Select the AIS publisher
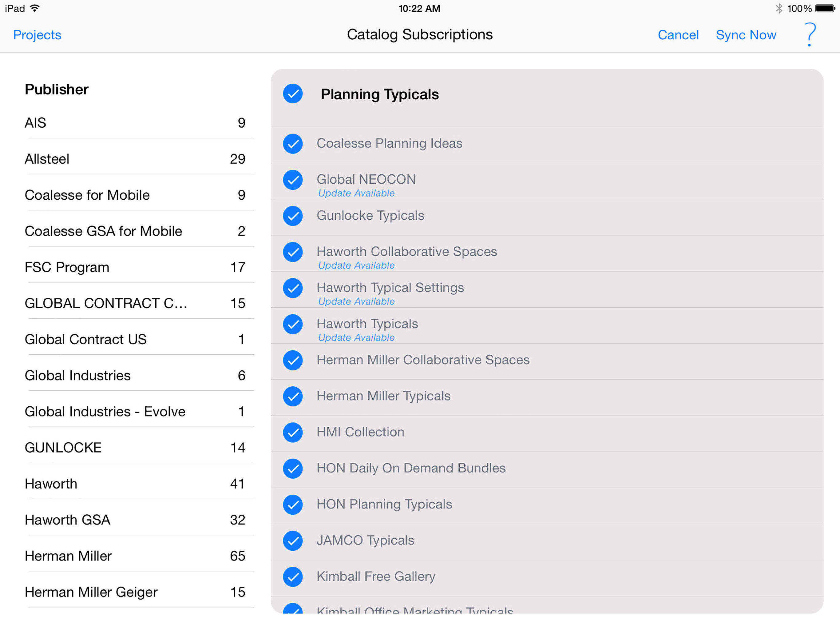 click(139, 123)
